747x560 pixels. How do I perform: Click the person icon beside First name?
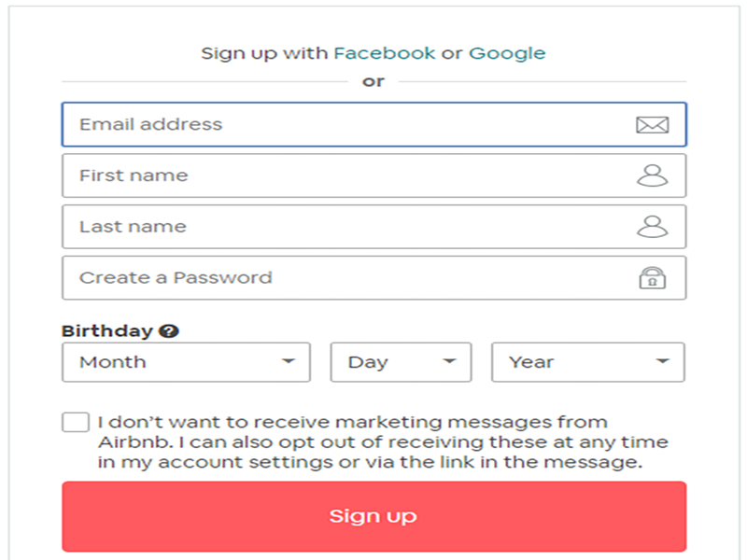pyautogui.click(x=652, y=175)
